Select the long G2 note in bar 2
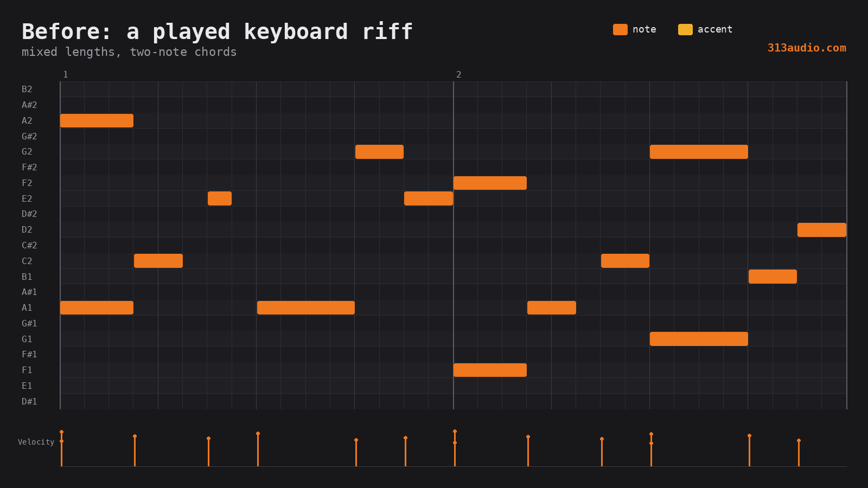 [x=699, y=152]
